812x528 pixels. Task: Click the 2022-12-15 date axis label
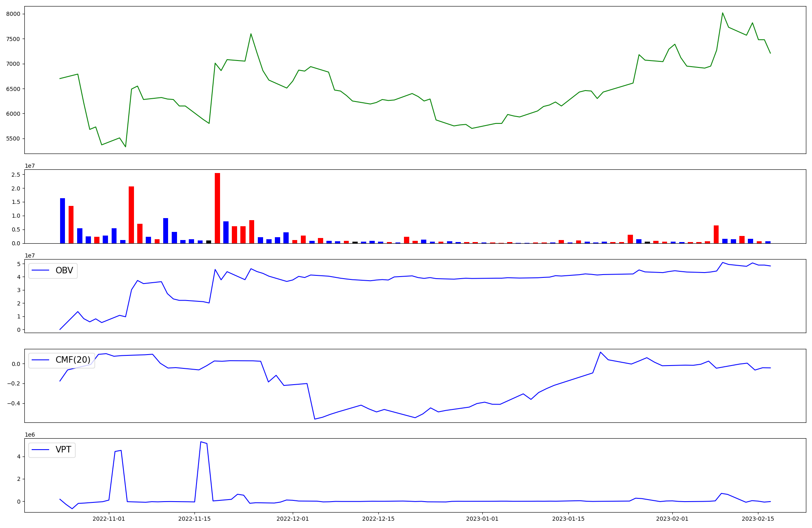(x=378, y=519)
